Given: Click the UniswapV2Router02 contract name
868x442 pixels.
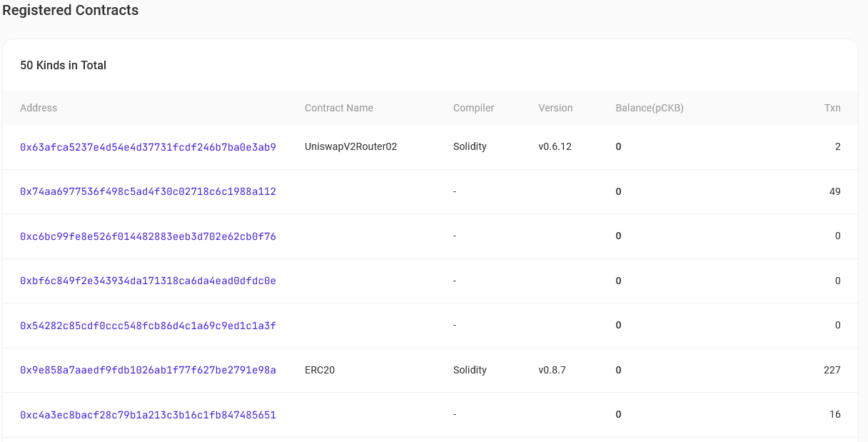Looking at the screenshot, I should coord(350,146).
